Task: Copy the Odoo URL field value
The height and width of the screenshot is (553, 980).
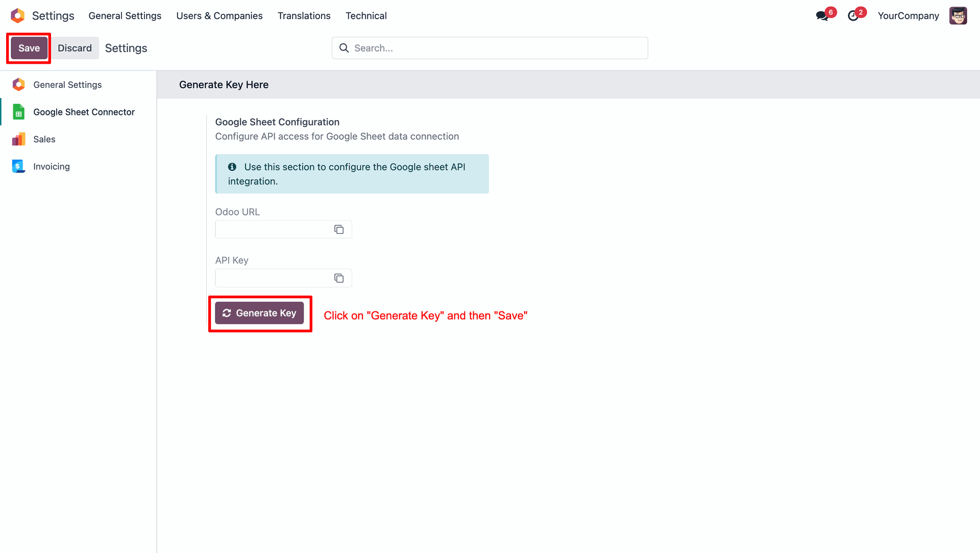Action: 339,229
